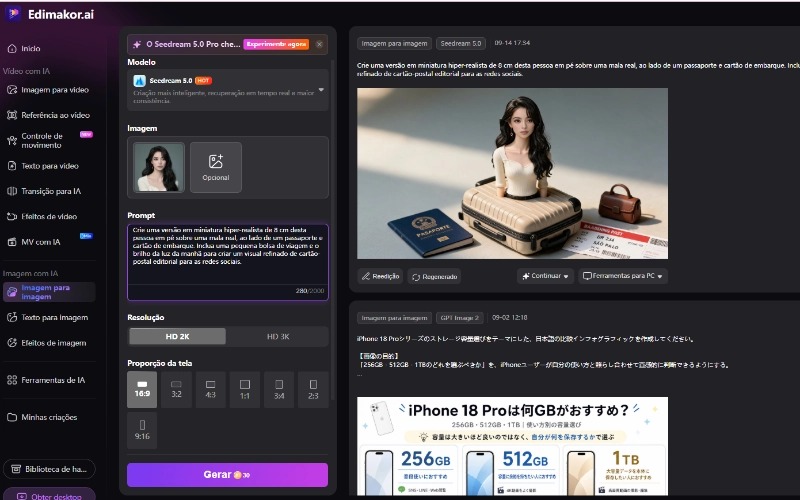Click the Reedição button
Viewport: 800px width, 500px height.
click(380, 277)
